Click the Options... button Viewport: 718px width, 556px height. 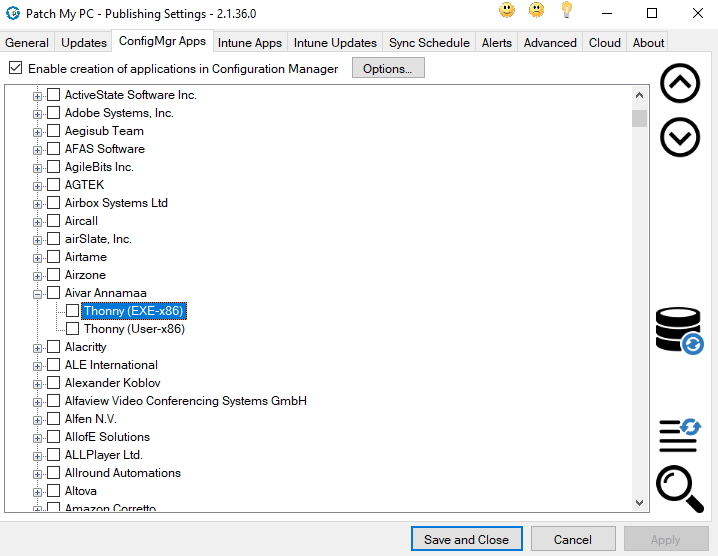(387, 69)
